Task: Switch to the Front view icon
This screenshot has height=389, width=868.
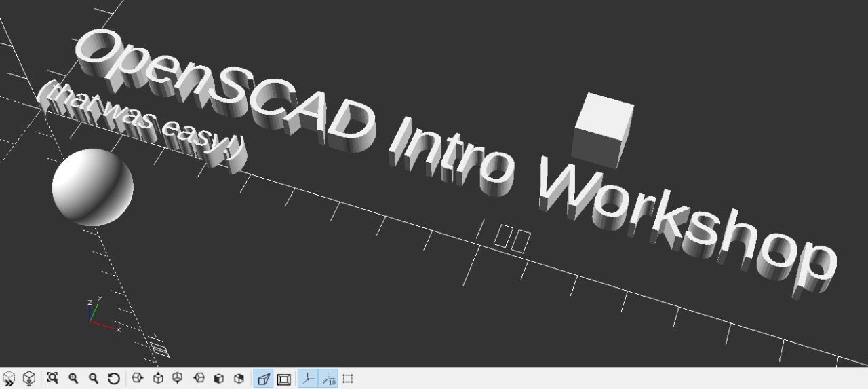Action: coord(219,379)
